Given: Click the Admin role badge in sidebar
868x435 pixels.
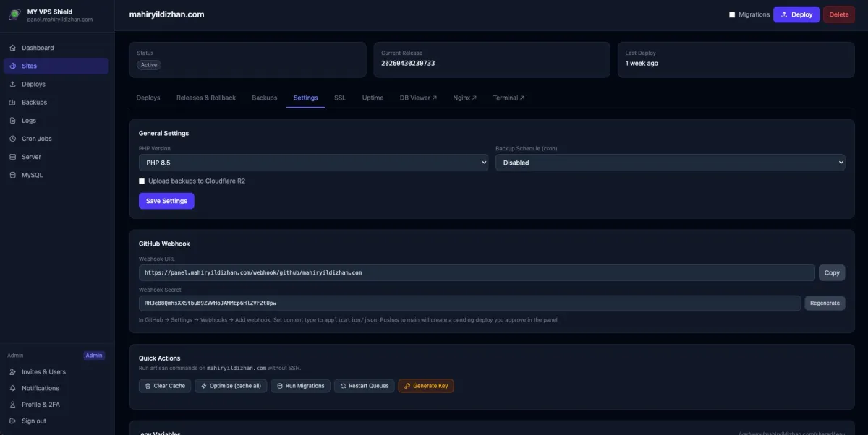Looking at the screenshot, I should [94, 356].
